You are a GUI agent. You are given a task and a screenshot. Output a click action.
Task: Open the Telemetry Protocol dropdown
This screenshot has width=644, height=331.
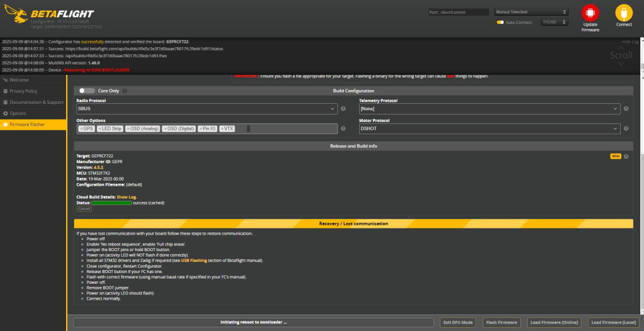point(489,109)
